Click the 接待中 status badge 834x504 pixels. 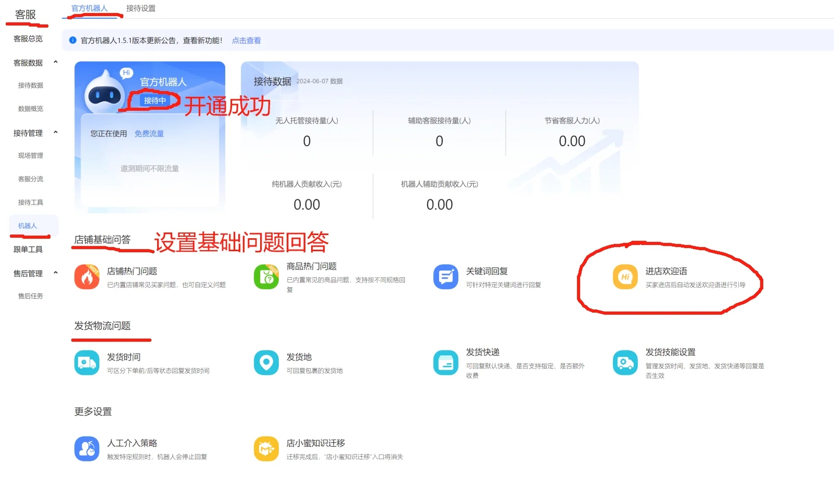[155, 100]
